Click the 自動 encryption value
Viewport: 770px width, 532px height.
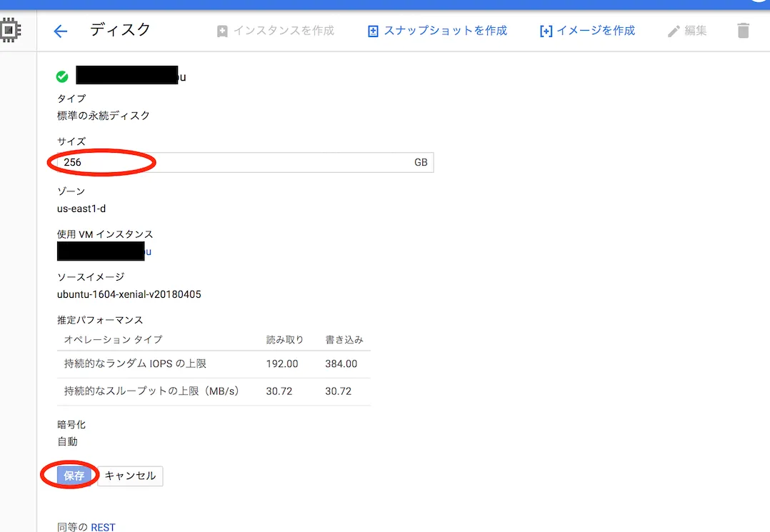(x=67, y=442)
